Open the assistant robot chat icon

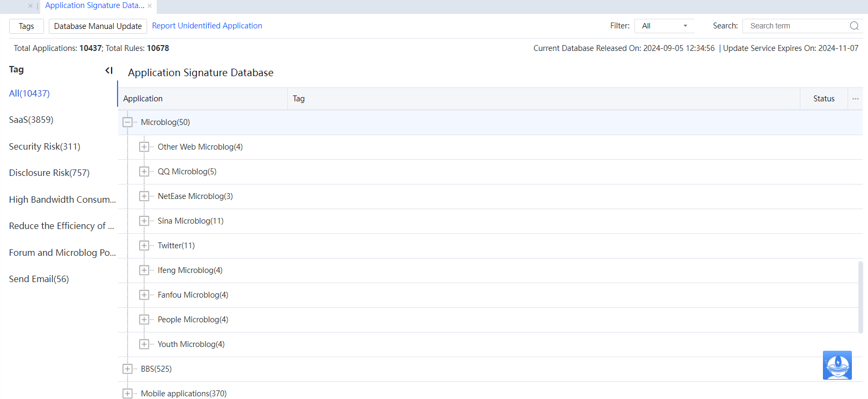(837, 365)
